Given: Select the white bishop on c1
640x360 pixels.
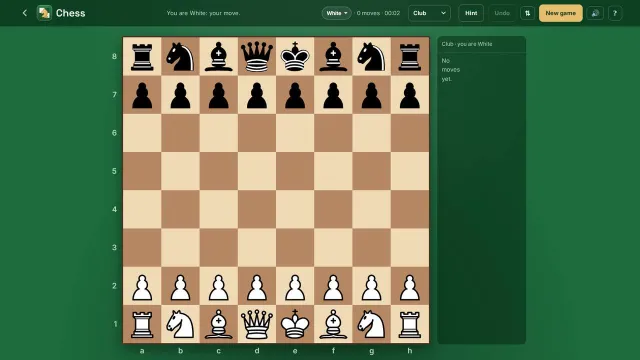Looking at the screenshot, I should 218,324.
